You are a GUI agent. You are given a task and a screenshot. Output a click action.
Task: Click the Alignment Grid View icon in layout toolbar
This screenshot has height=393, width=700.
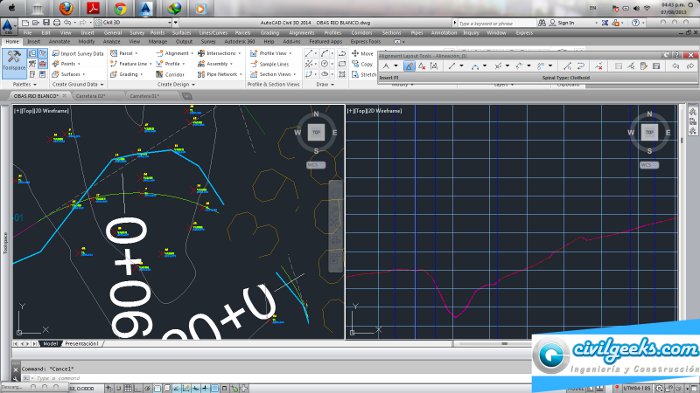pos(656,67)
